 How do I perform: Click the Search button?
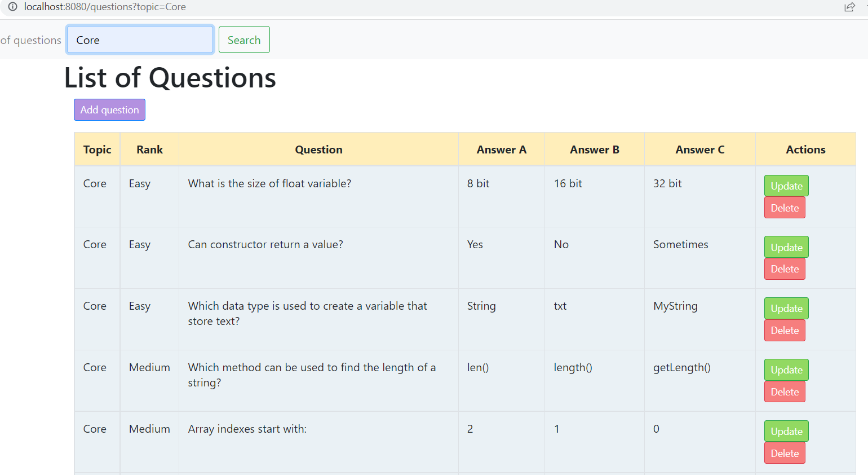(x=244, y=40)
